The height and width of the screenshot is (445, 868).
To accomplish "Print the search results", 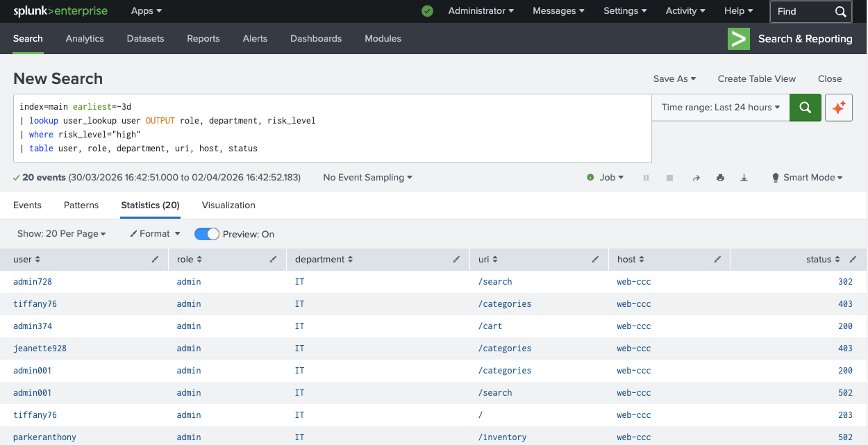I will (x=720, y=178).
